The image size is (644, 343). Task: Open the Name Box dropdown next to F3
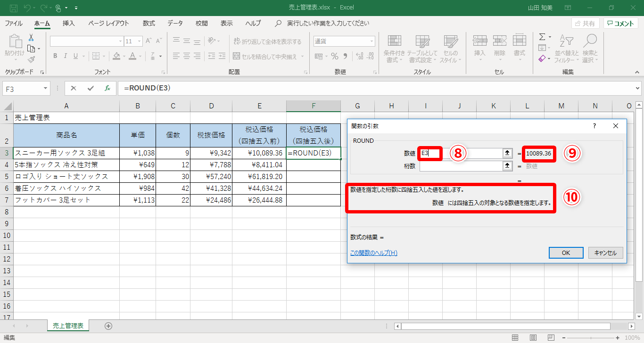[x=46, y=88]
